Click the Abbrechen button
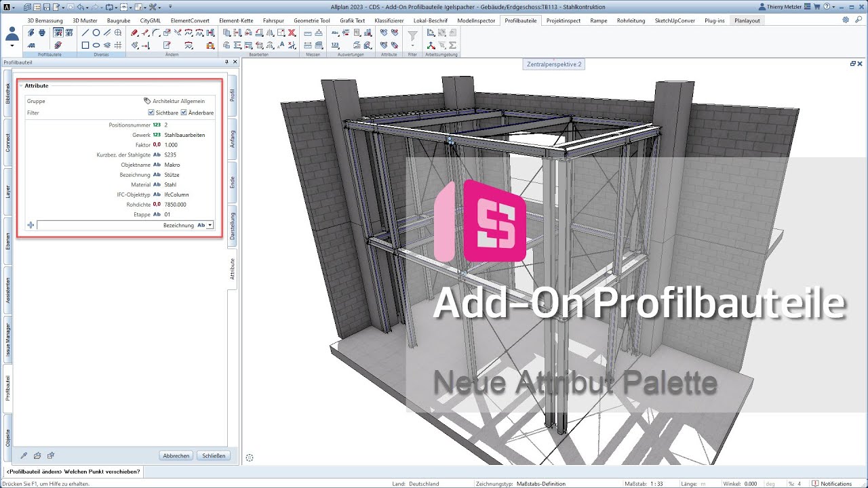Image resolution: width=868 pixels, height=488 pixels. [176, 455]
